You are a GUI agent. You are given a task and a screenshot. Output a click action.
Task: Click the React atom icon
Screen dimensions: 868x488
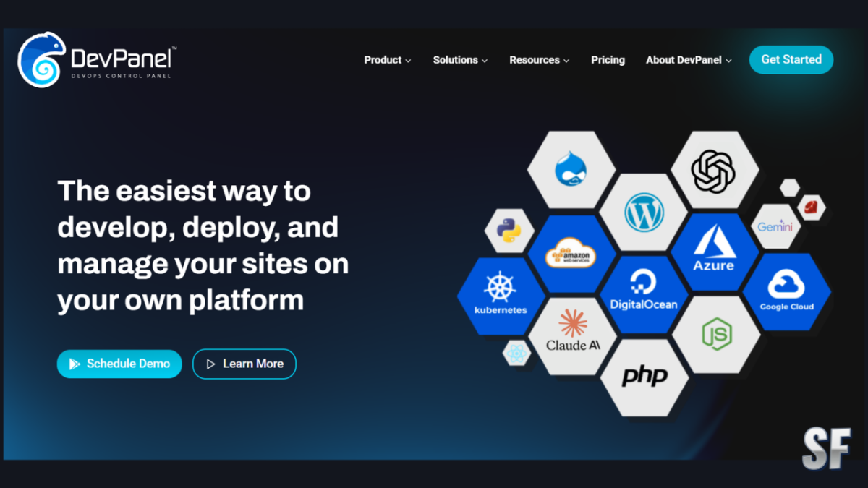pyautogui.click(x=516, y=354)
